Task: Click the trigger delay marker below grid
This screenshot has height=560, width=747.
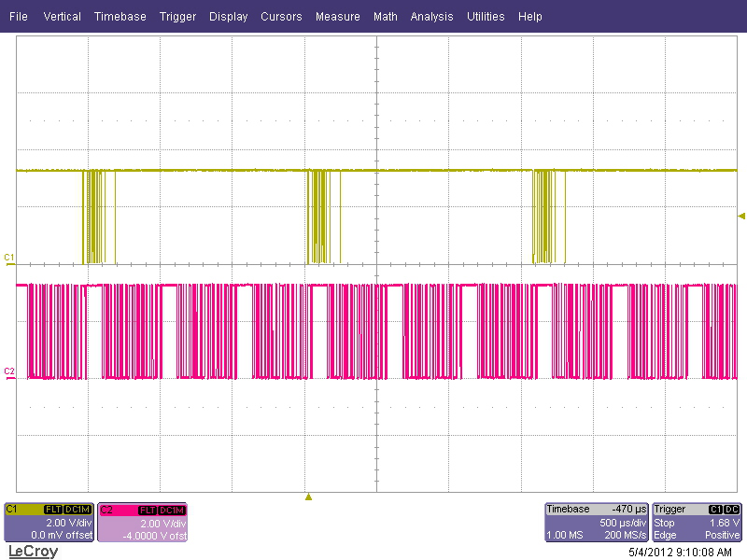Action: point(308,497)
